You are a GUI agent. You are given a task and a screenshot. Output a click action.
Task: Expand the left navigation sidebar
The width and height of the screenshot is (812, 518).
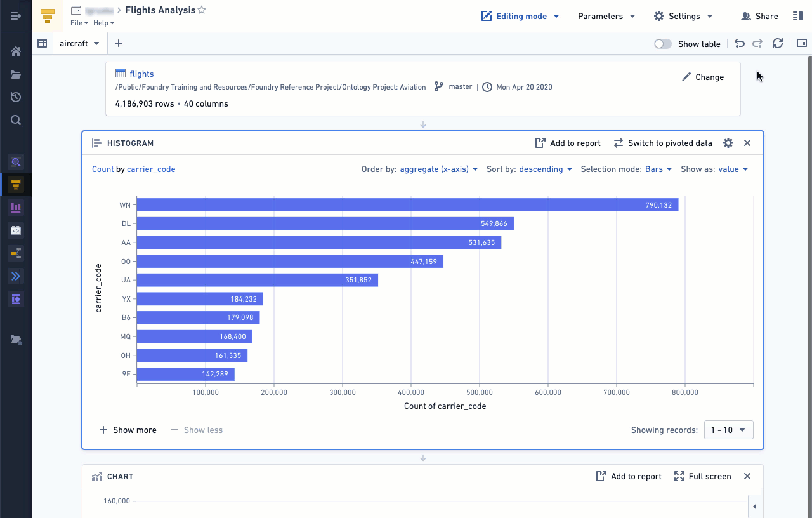pos(16,15)
